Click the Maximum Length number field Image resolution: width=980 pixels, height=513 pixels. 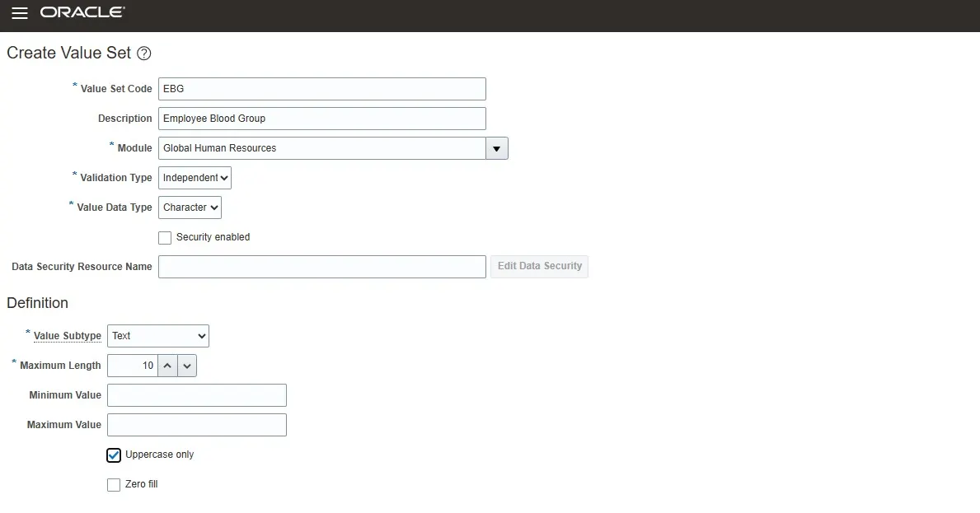tap(133, 366)
